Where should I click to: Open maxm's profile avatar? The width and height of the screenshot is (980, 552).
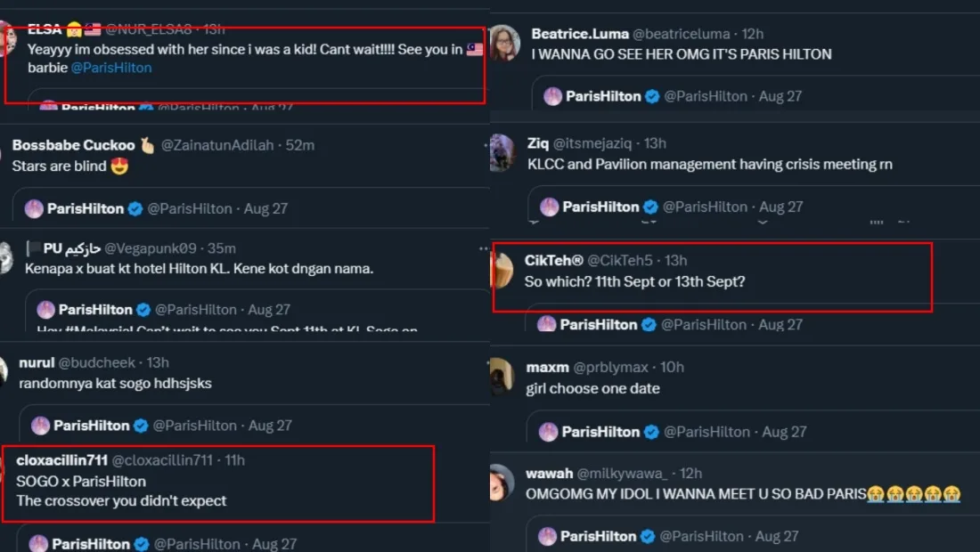tap(502, 377)
